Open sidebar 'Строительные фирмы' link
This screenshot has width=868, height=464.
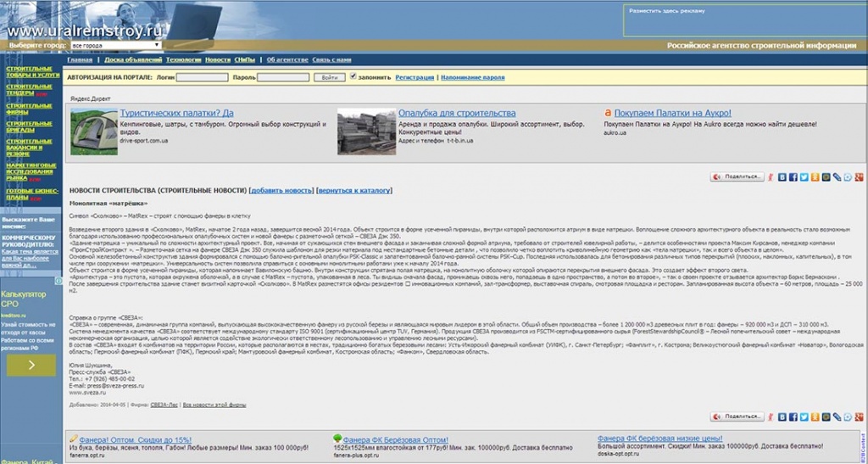[x=29, y=109]
